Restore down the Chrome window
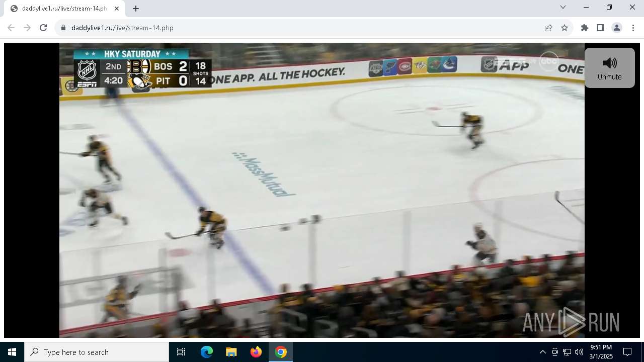This screenshot has width=644, height=362. point(609,7)
